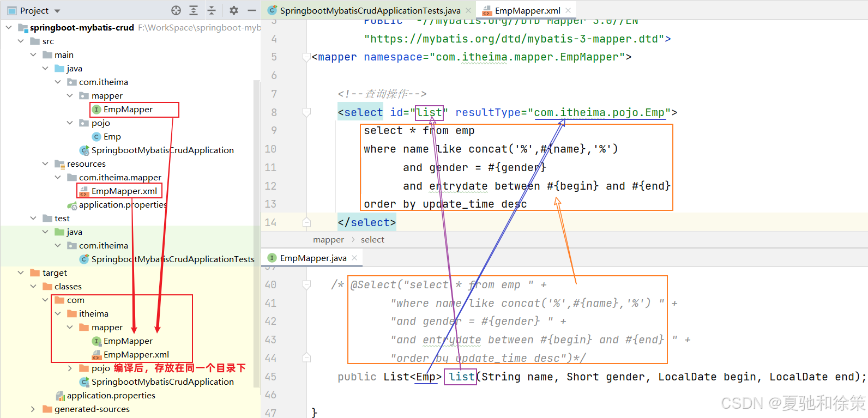
Task: Select the Emp class file
Action: (x=112, y=136)
